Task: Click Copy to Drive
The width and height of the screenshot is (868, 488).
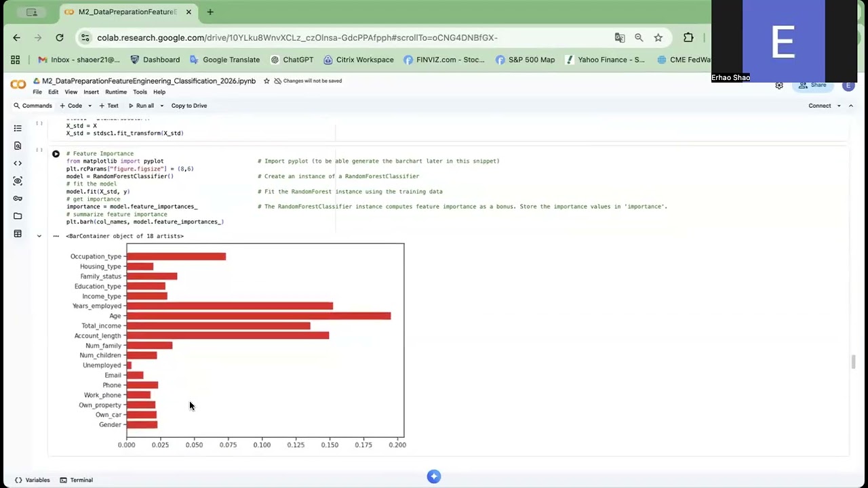Action: pyautogui.click(x=189, y=106)
